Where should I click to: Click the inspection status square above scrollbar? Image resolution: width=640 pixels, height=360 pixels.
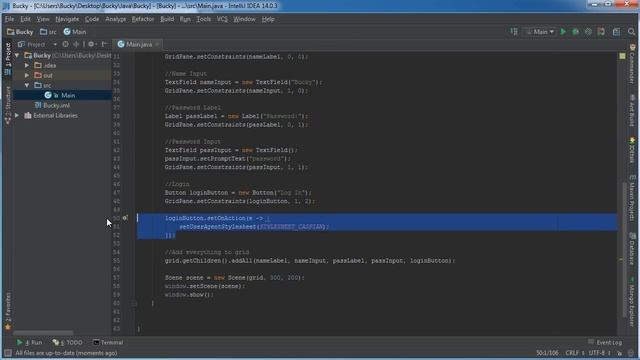[x=622, y=56]
